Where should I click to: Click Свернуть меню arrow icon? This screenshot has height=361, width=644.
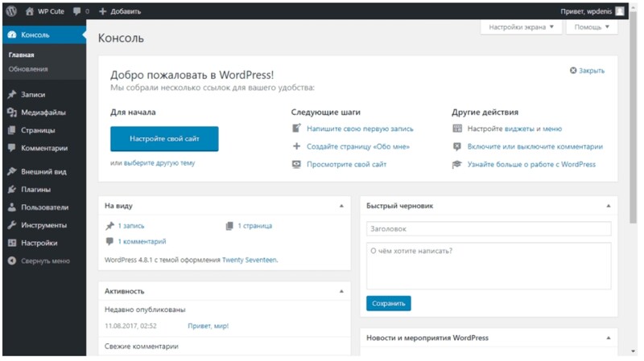(12, 261)
